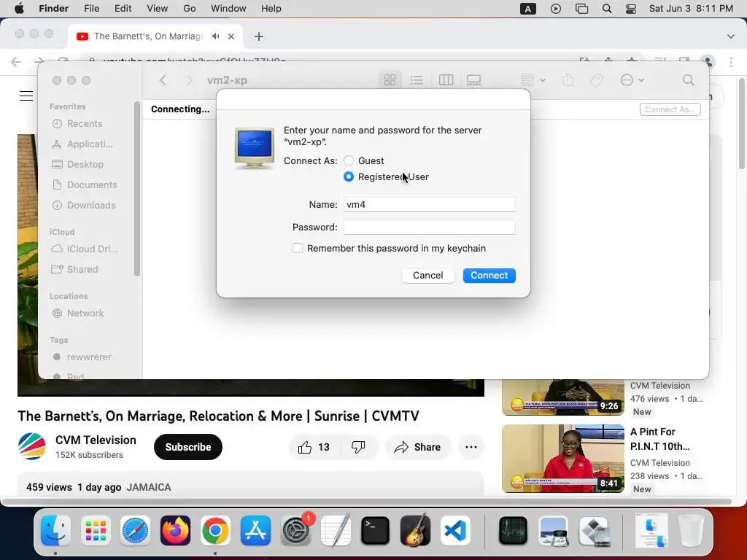
Task: Select the Guest radio button
Action: click(x=349, y=161)
